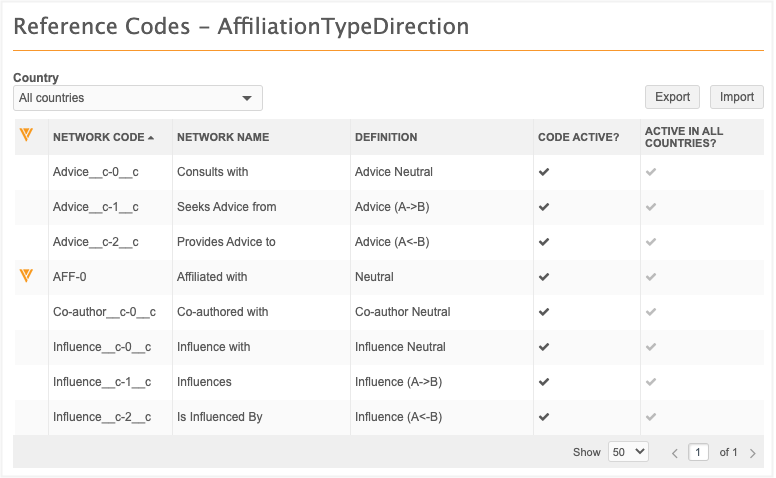776x478 pixels.
Task: Click Active in All Countries checkmark for Co-author__c-0__c
Action: pos(651,312)
